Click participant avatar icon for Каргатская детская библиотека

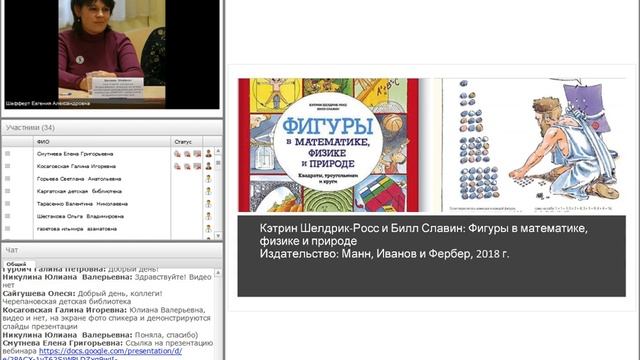209,191
